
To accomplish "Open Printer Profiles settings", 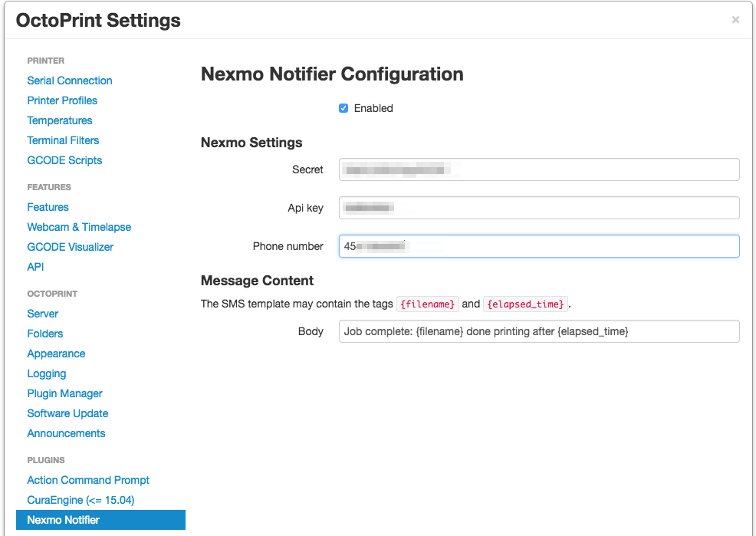I will (x=62, y=100).
